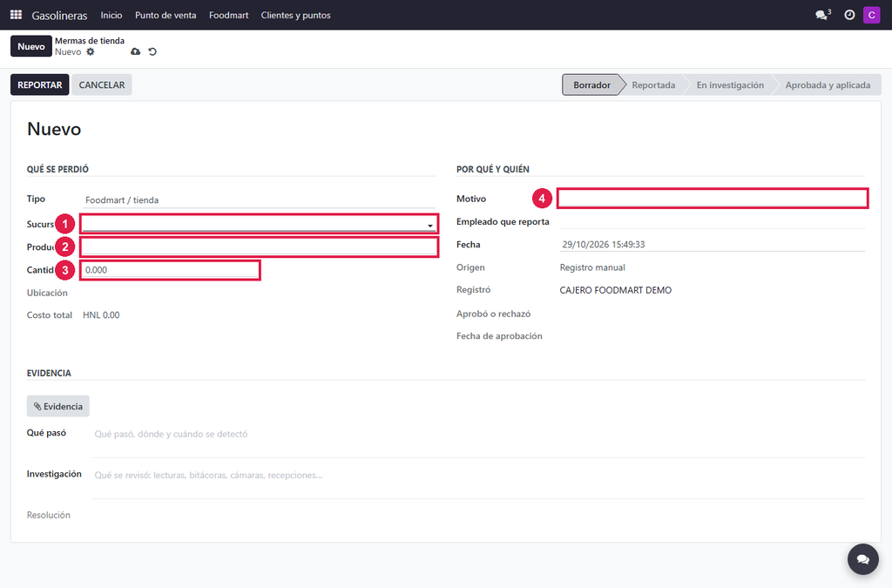The image size is (892, 588).
Task: Open the Clientes y puntos menu
Action: tap(296, 16)
